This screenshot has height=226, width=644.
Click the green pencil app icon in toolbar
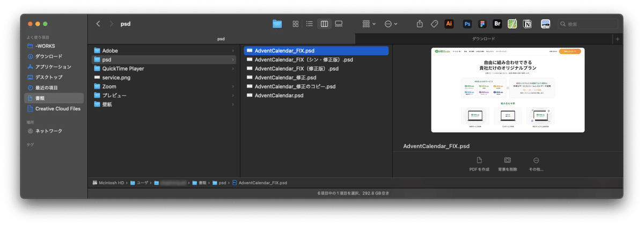513,24
